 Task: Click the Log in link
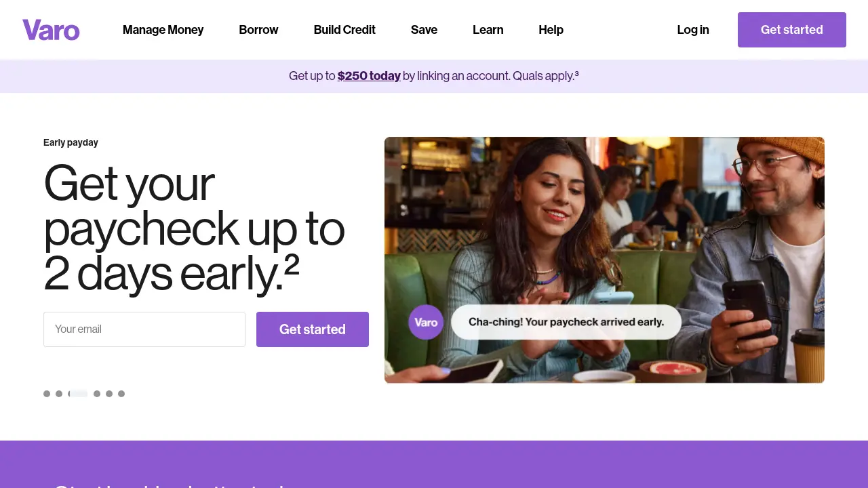tap(693, 30)
